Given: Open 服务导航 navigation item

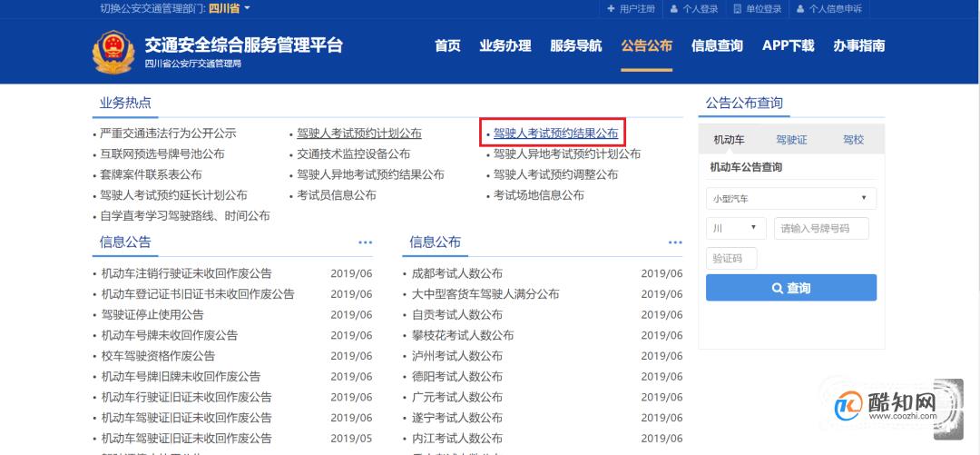Looking at the screenshot, I should click(575, 45).
